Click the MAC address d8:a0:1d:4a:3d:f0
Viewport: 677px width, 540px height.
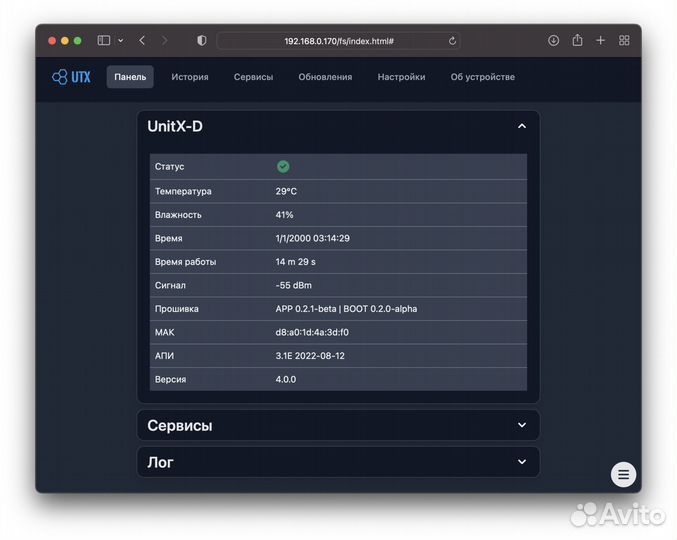312,332
